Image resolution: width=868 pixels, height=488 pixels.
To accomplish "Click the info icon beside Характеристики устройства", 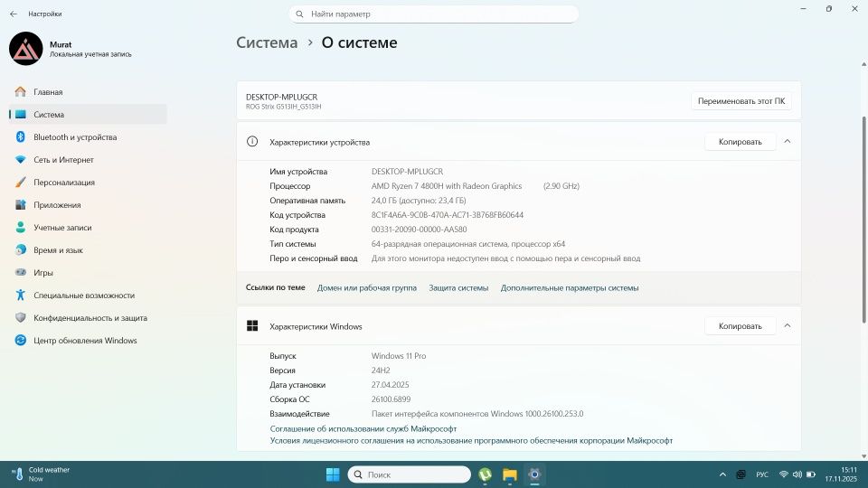I will [252, 142].
